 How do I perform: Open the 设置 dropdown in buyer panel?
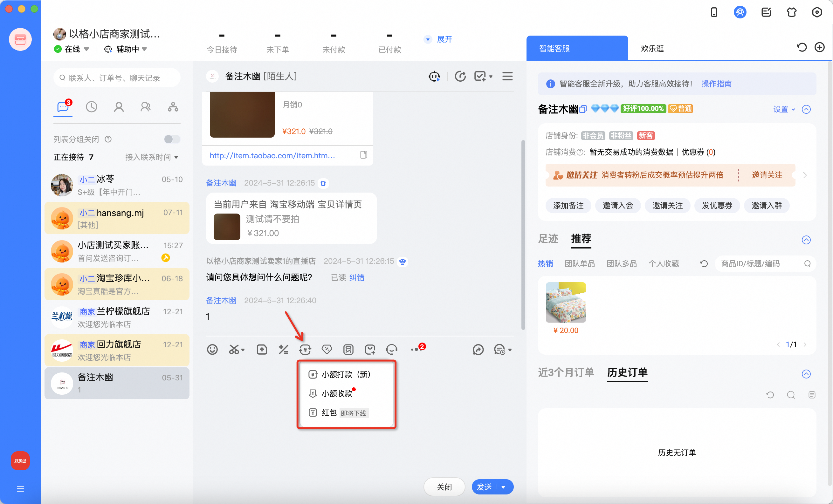(784, 109)
